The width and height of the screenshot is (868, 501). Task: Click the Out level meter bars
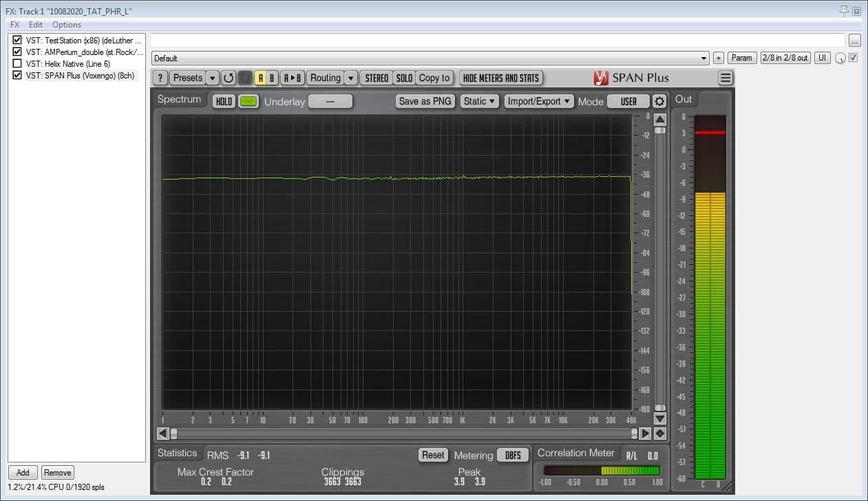(709, 297)
